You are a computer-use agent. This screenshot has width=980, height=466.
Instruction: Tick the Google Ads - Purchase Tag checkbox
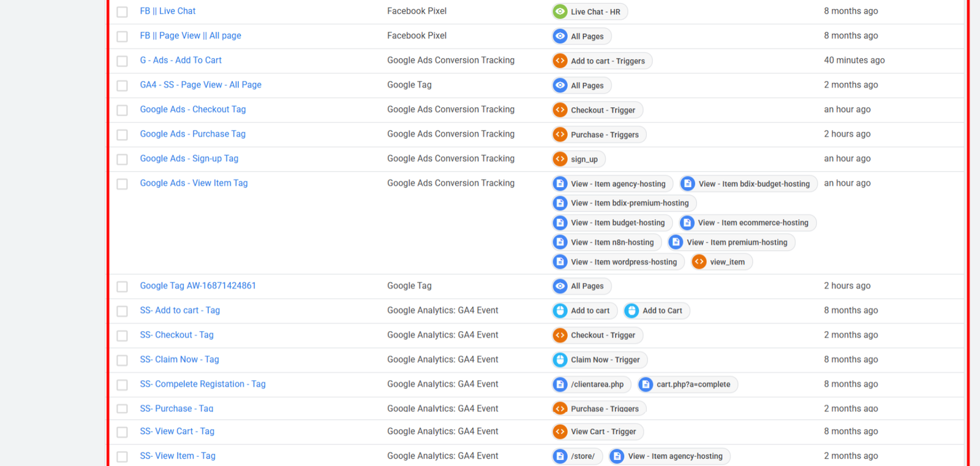coord(123,134)
